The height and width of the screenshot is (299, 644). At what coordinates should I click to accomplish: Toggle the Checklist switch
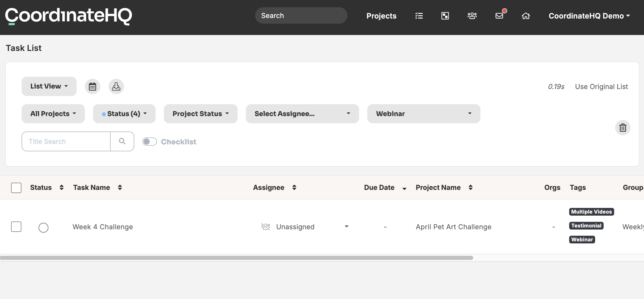pyautogui.click(x=150, y=142)
